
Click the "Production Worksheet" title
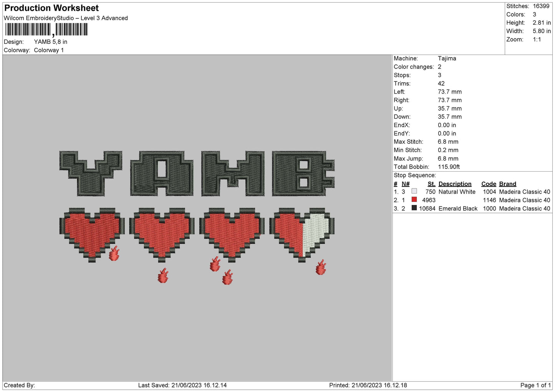(x=51, y=8)
